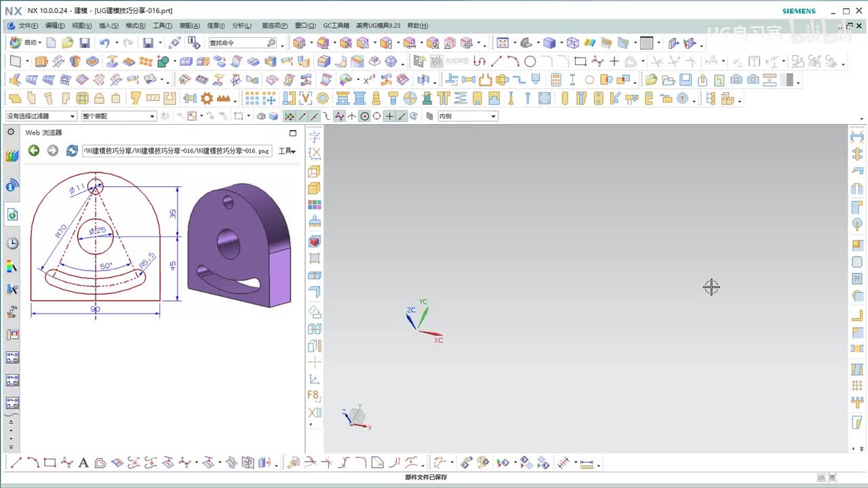
Task: Click the Web browser address bar
Action: click(177, 150)
